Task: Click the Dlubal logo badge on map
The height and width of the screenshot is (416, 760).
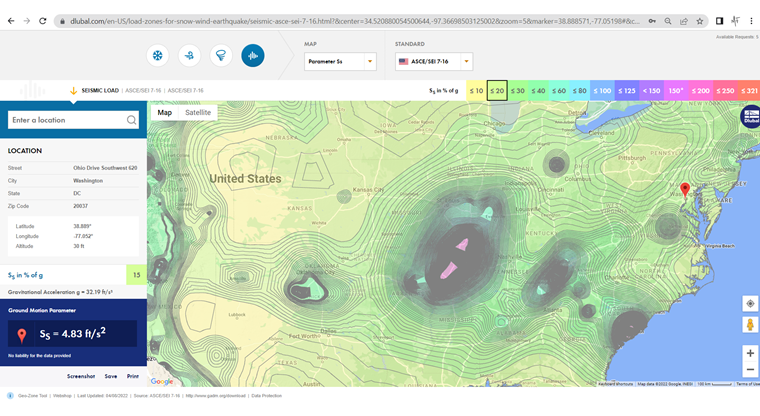Action: (x=751, y=116)
